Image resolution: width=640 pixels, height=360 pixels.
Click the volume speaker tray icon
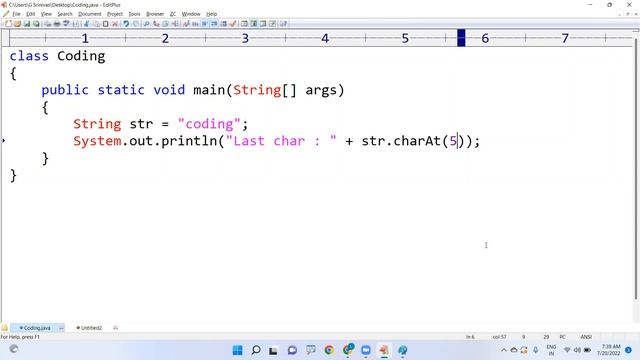tap(577, 350)
